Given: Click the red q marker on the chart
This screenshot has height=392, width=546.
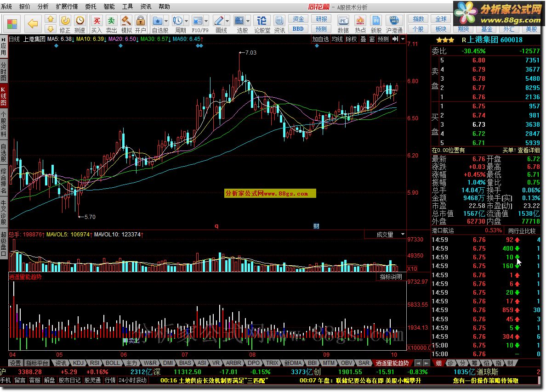Looking at the screenshot, I should coord(216,226).
